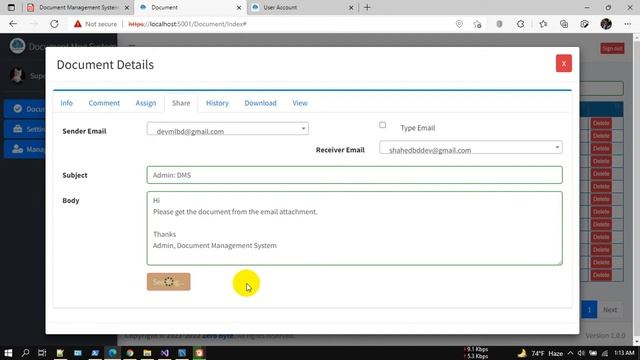Open Windows taskbar search
The width and height of the screenshot is (640, 360).
point(25,353)
